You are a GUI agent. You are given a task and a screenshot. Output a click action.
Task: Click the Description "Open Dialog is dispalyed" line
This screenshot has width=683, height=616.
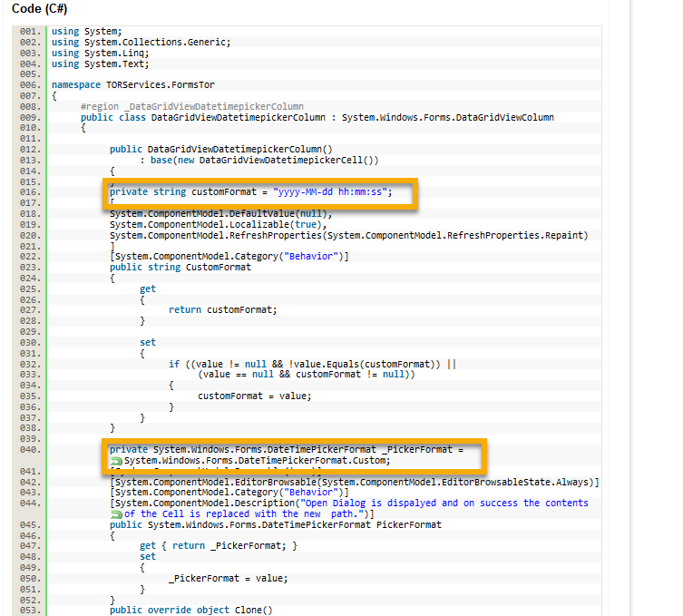point(349,504)
